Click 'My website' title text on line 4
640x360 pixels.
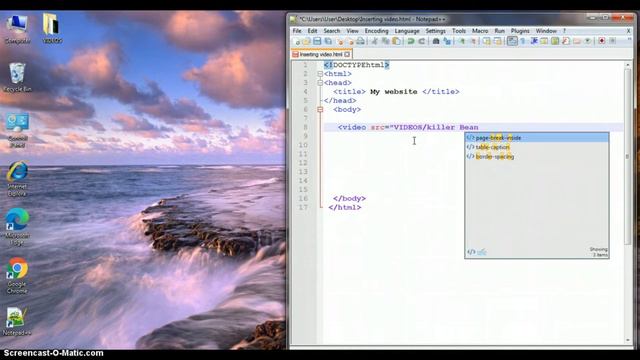(393, 92)
